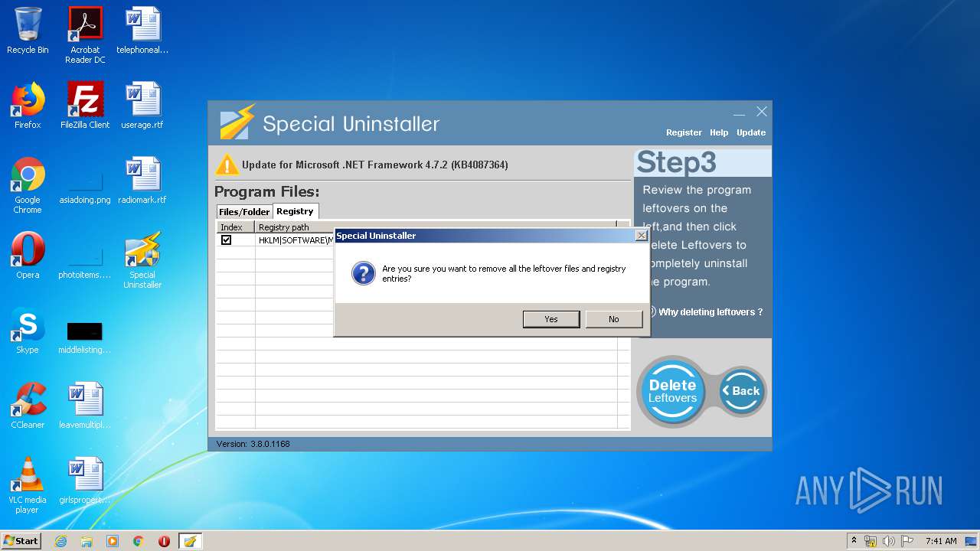
Task: Select the CCleaner desktop shortcut
Action: pos(28,406)
